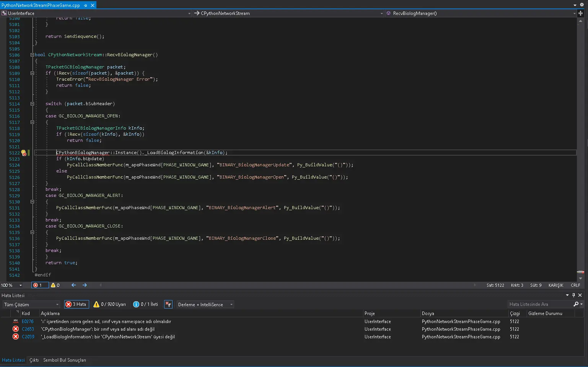The height and width of the screenshot is (367, 588).
Task: Sort by the Çizgi column header
Action: pyautogui.click(x=517, y=313)
